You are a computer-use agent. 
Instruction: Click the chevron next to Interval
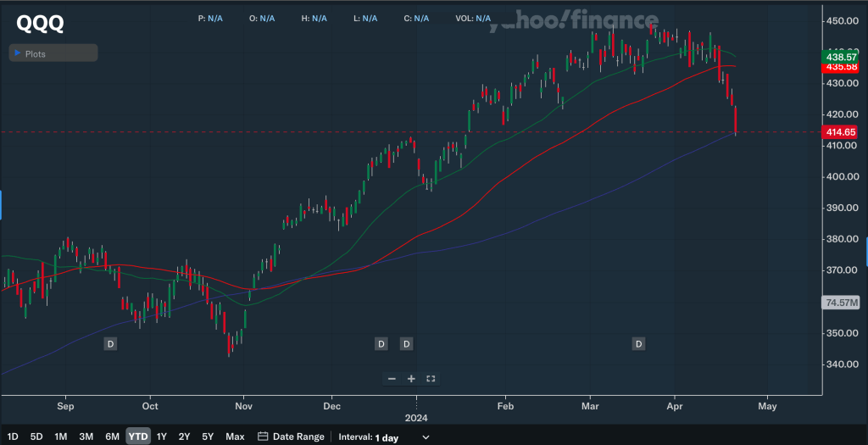(425, 437)
